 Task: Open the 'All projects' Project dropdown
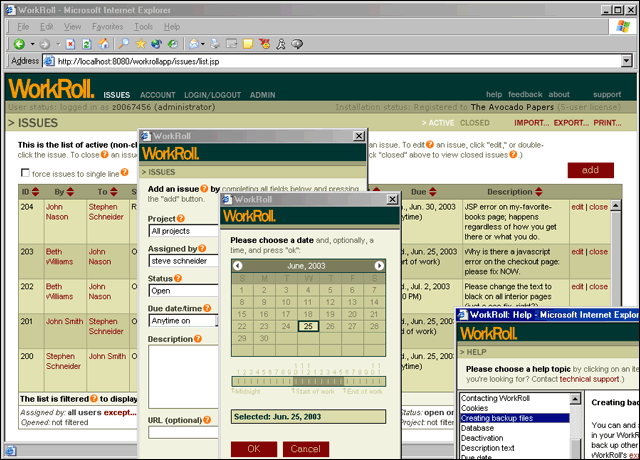(x=184, y=231)
